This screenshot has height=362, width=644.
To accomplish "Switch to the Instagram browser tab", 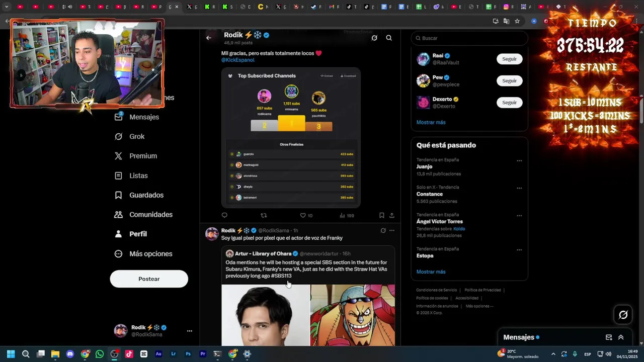I will 509,7.
